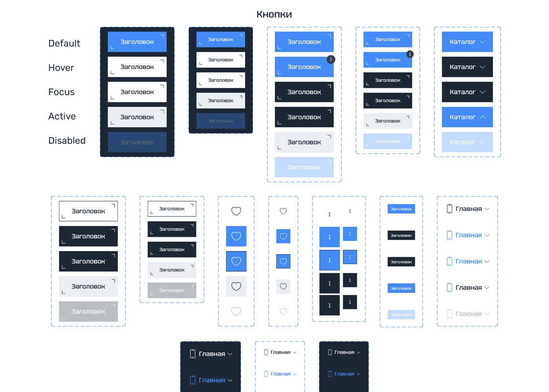549x392 pixels.
Task: Click large heart on dark-bordered blue square
Action: [236, 261]
